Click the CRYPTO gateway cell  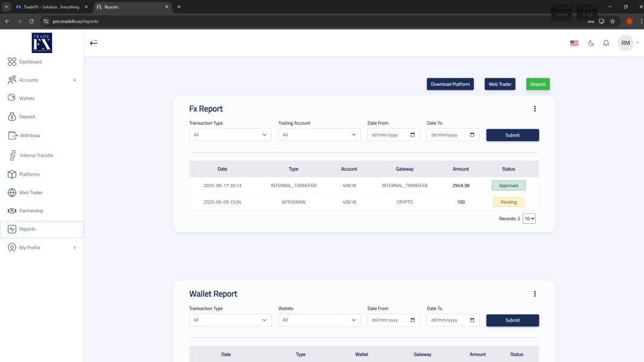click(405, 202)
